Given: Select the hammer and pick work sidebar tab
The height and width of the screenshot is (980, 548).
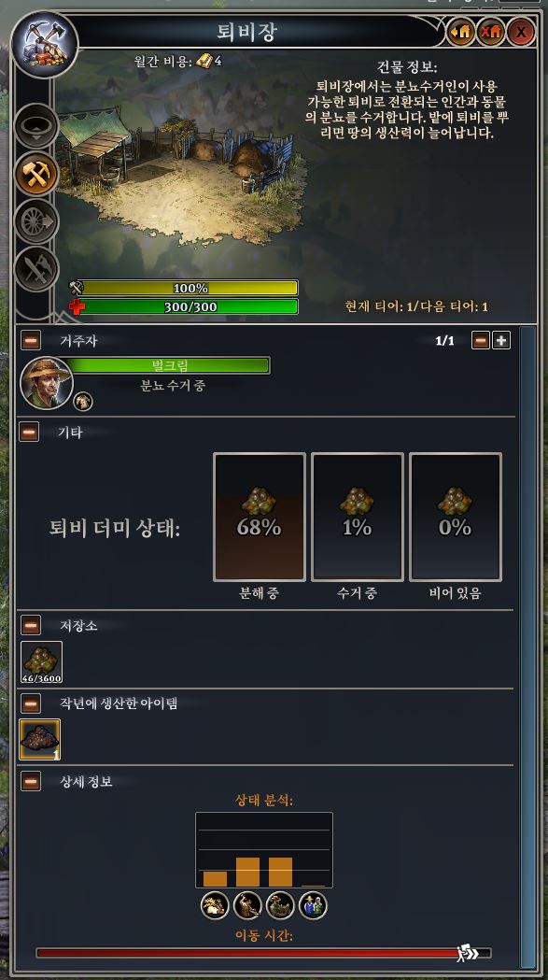Looking at the screenshot, I should click(x=36, y=175).
